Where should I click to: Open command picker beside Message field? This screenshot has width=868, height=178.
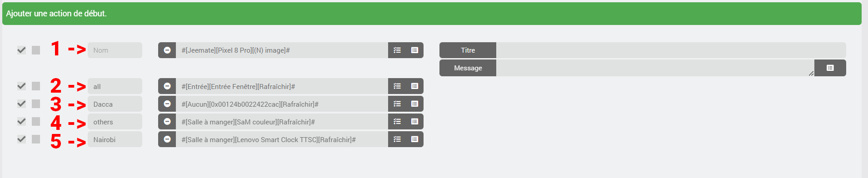pyautogui.click(x=830, y=68)
